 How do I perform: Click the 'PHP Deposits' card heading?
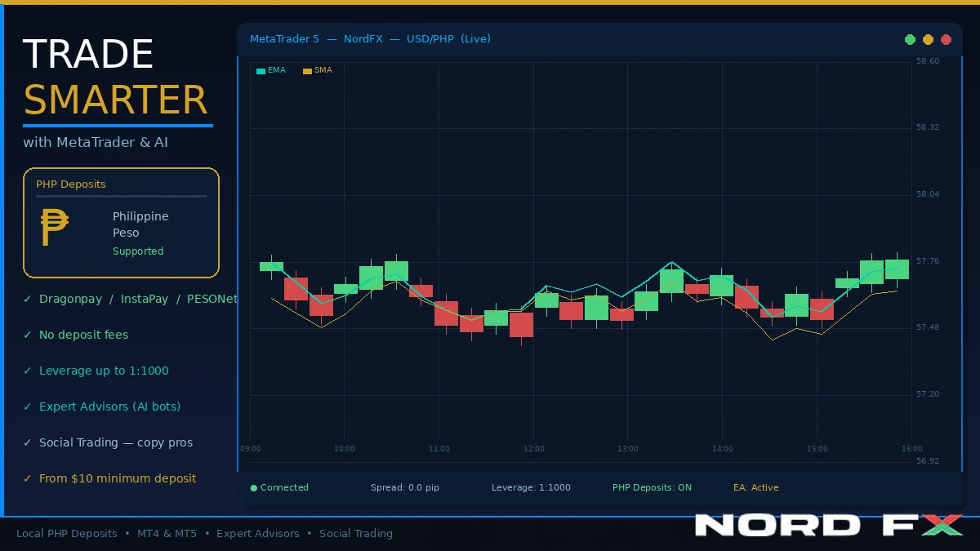click(71, 184)
